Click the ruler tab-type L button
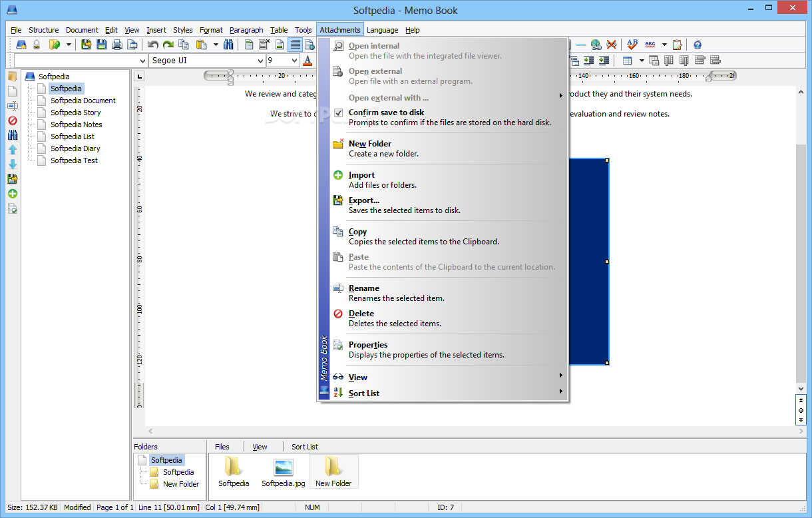 (139, 76)
